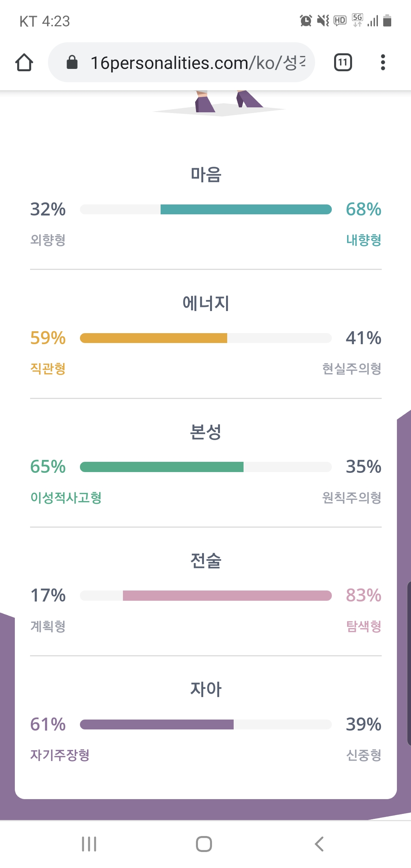411x868 pixels.
Task: Open the tab switcher showing 11 tabs
Action: click(343, 62)
